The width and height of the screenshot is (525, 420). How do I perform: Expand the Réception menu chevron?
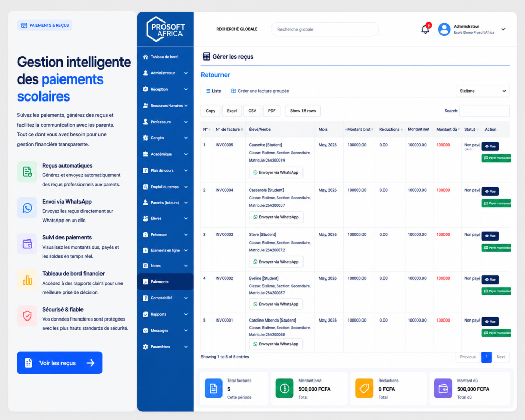(x=186, y=89)
